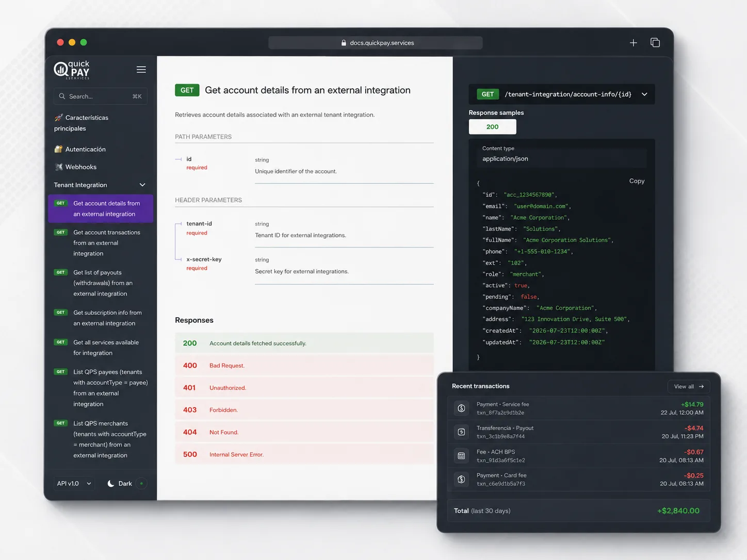Click the id path parameter name

coord(189,159)
